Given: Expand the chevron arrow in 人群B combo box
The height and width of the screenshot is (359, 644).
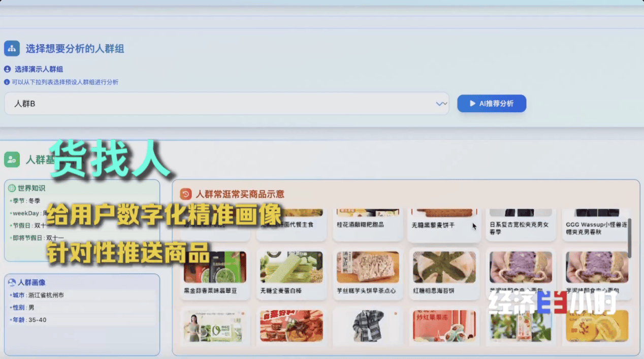Looking at the screenshot, I should (x=441, y=104).
